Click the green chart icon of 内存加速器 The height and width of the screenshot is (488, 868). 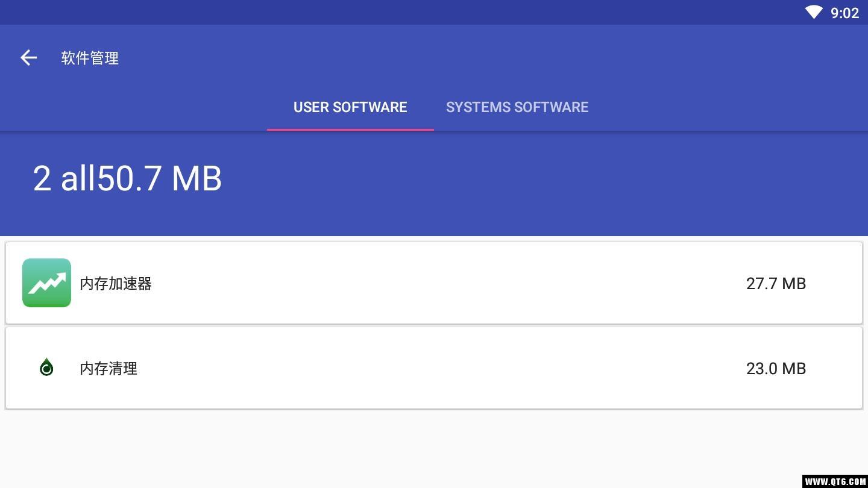[x=46, y=283]
